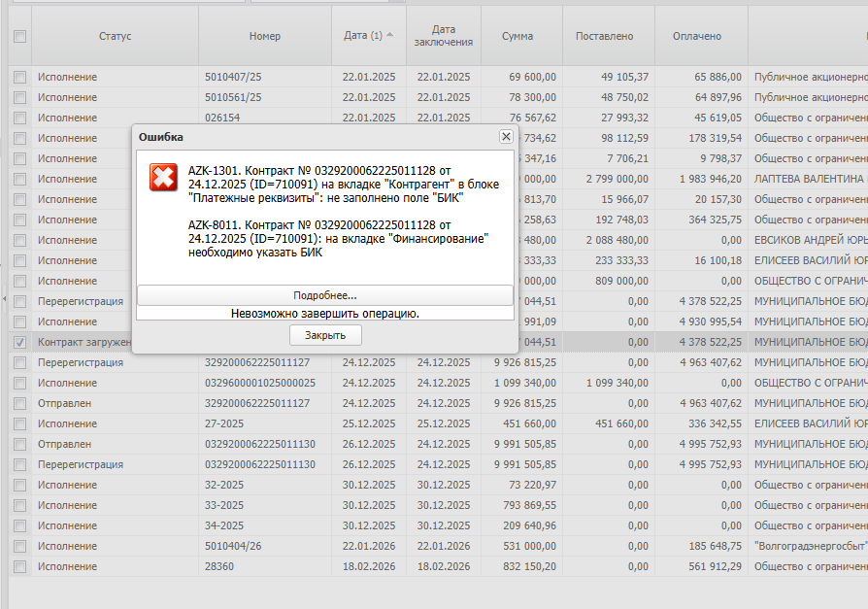This screenshot has height=609, width=868.
Task: Tick the checkbox for contract 5010407/25
Action: [20, 77]
